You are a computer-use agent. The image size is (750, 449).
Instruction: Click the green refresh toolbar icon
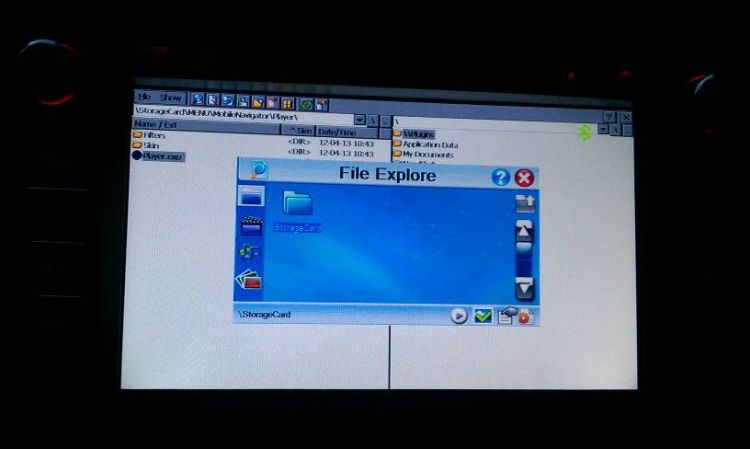306,104
